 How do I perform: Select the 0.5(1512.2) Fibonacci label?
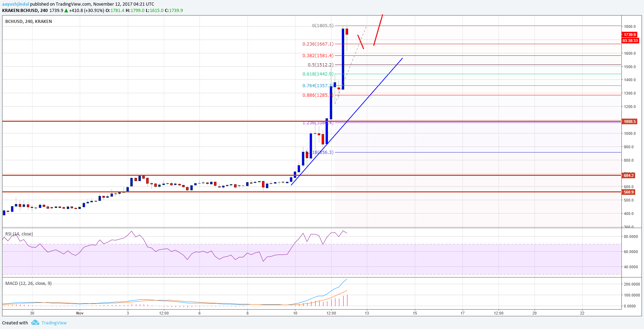click(321, 65)
